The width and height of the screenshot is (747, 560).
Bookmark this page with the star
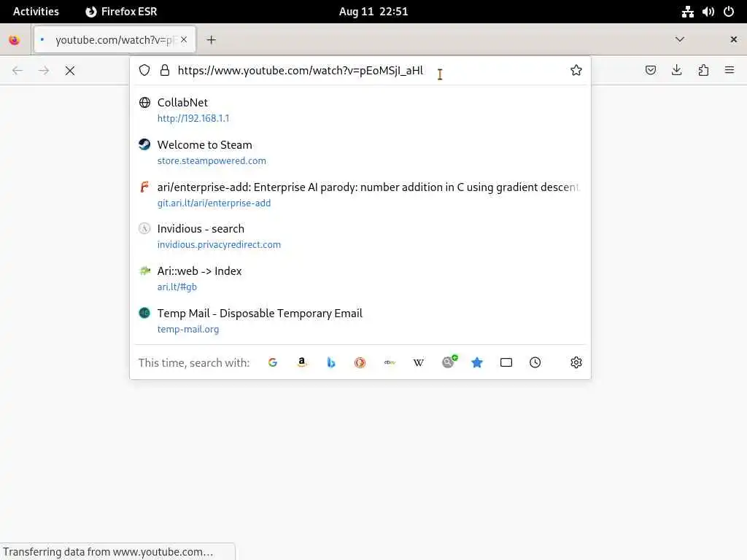576,71
